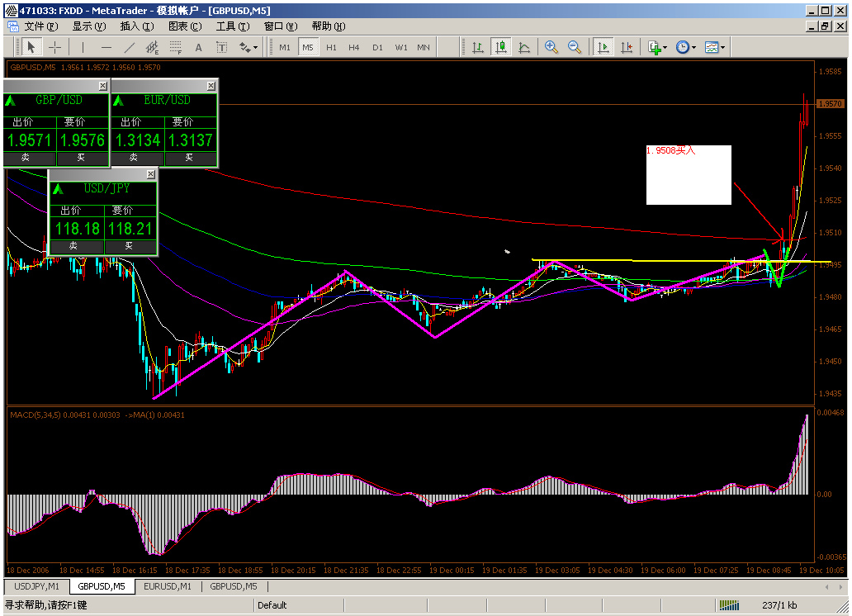Draw a vertical line tool
852x616 pixels.
coord(83,48)
